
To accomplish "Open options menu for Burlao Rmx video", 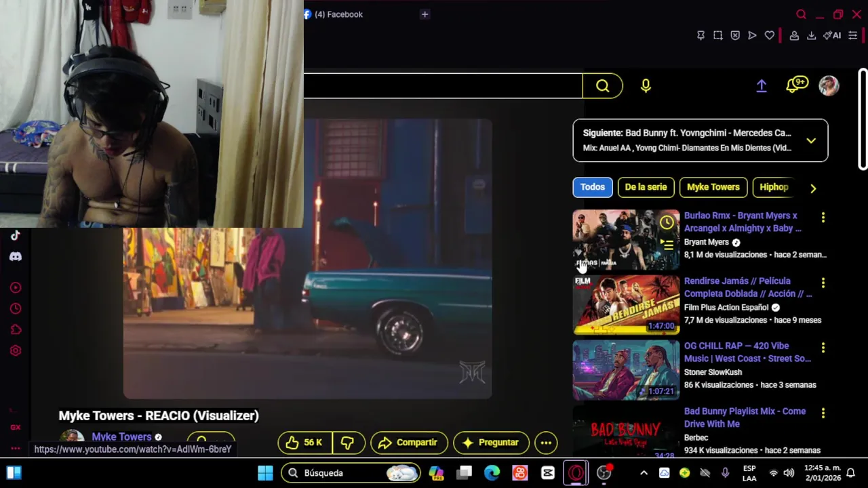I will (x=823, y=218).
